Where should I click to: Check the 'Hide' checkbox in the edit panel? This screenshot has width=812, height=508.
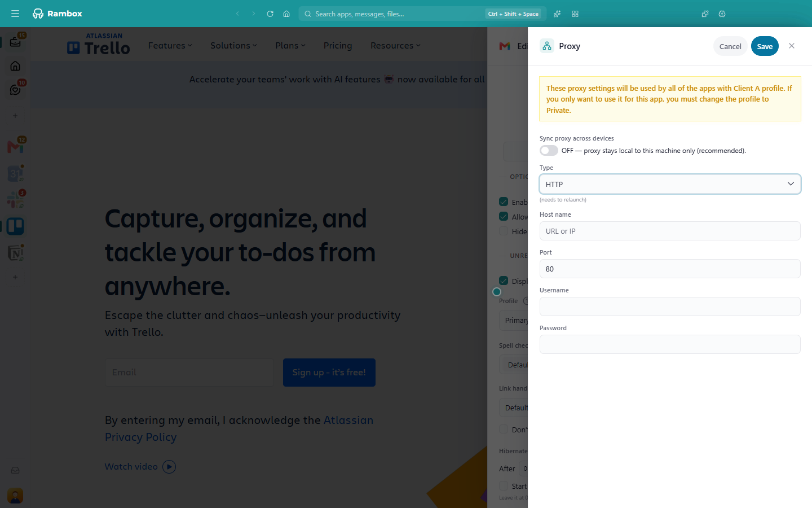click(504, 231)
